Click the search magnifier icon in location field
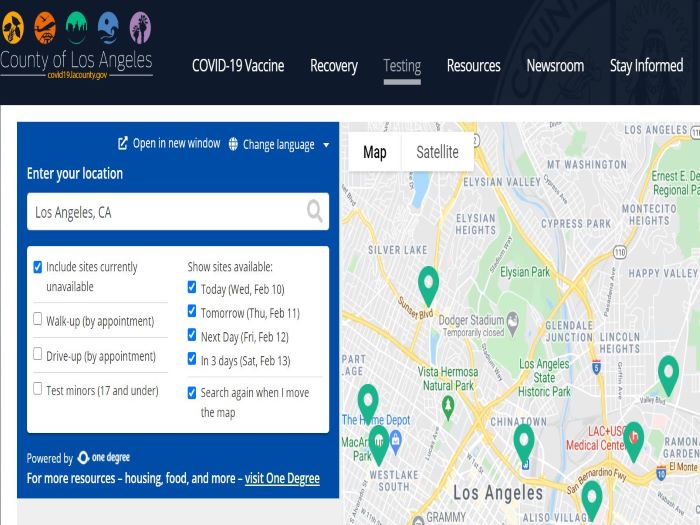 click(x=314, y=211)
